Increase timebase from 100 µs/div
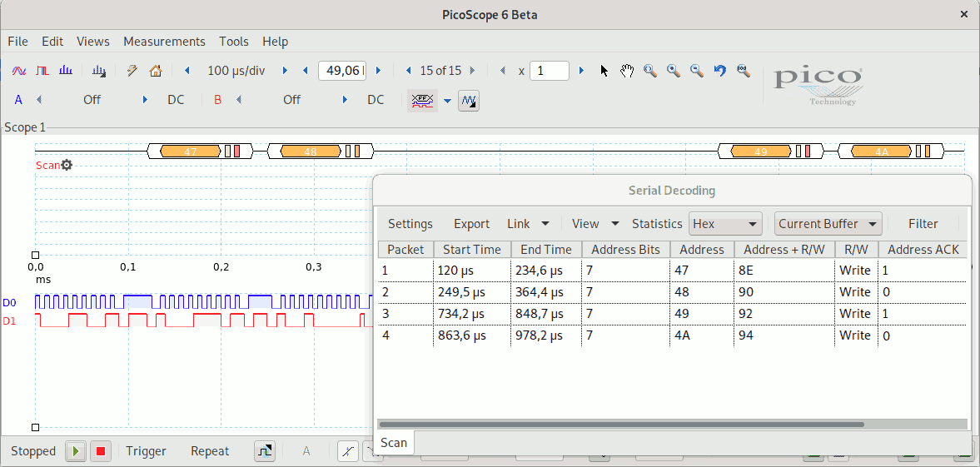 click(285, 71)
